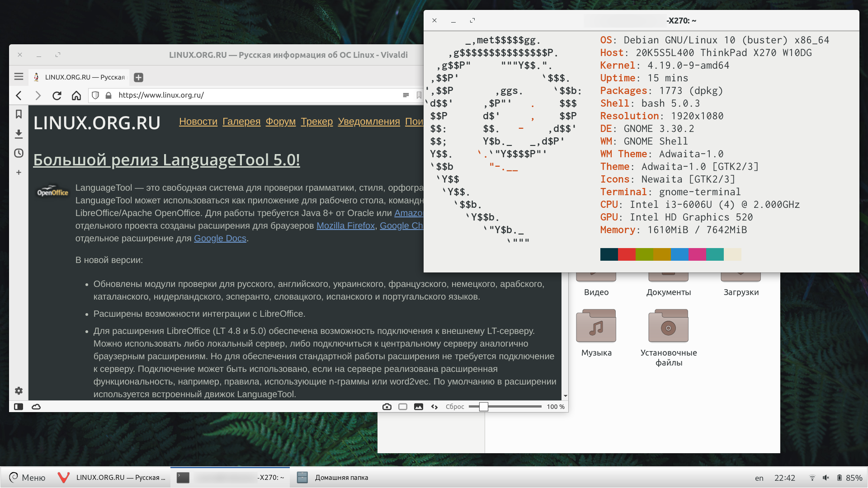Open Новости link on linux.org.ru
The image size is (868, 488).
198,122
